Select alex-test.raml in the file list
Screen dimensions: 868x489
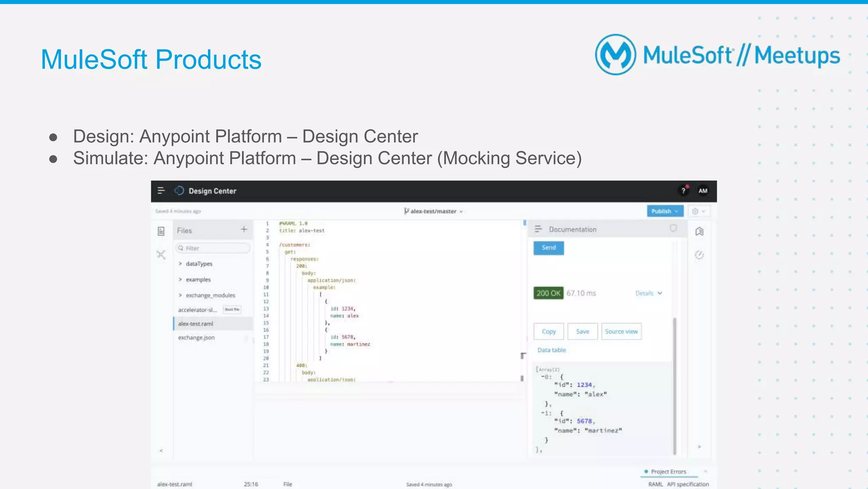tap(196, 324)
